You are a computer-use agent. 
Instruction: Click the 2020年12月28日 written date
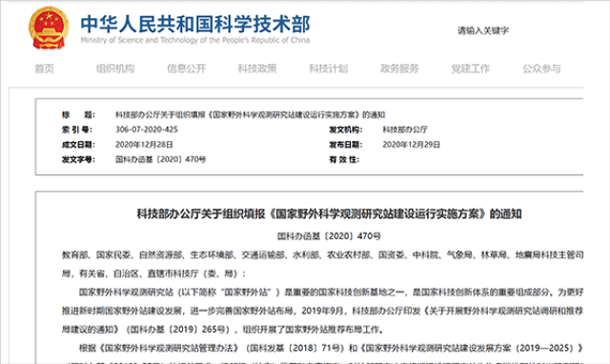point(144,145)
